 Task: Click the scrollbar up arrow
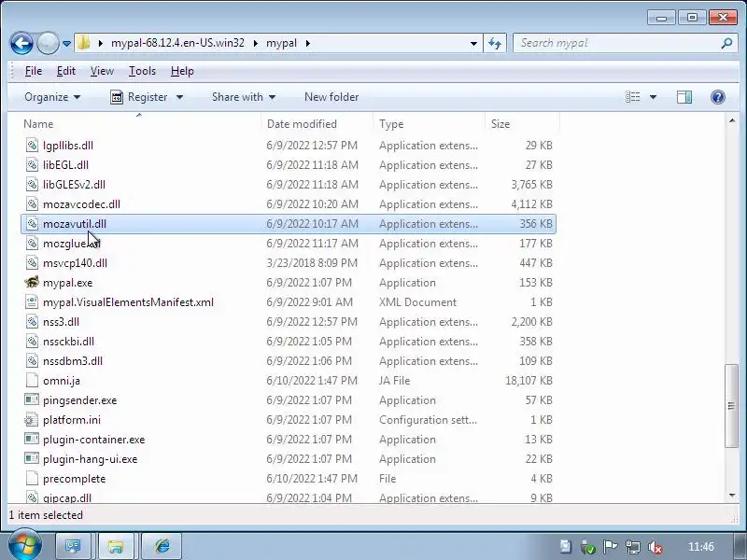732,121
